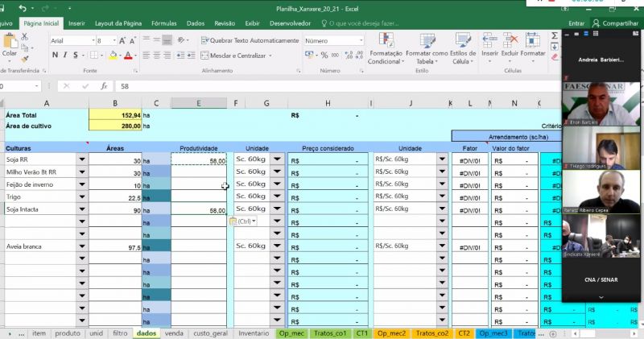
Task: Open the font name box Arial
Action: 72,41
